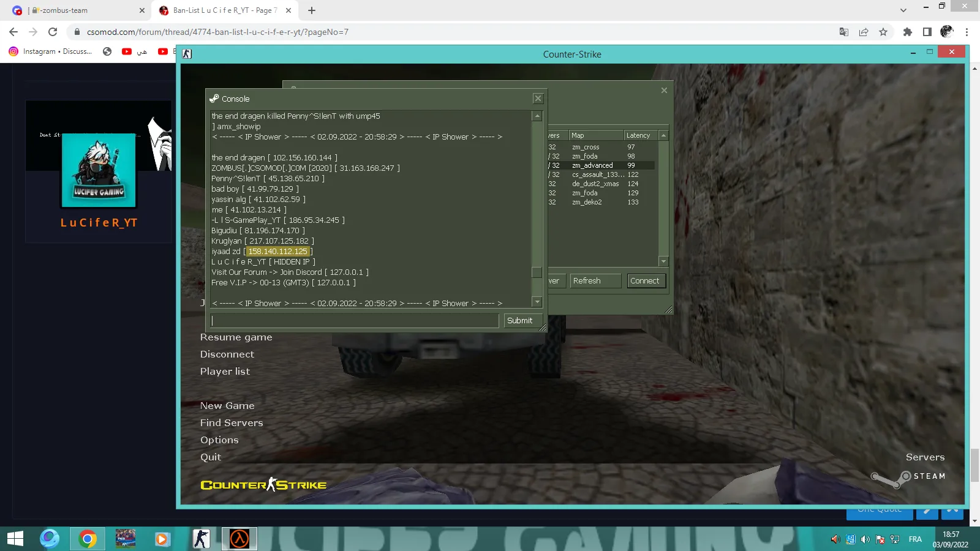
Task: Click the Lucifer Gaming avatar image
Action: (99, 170)
